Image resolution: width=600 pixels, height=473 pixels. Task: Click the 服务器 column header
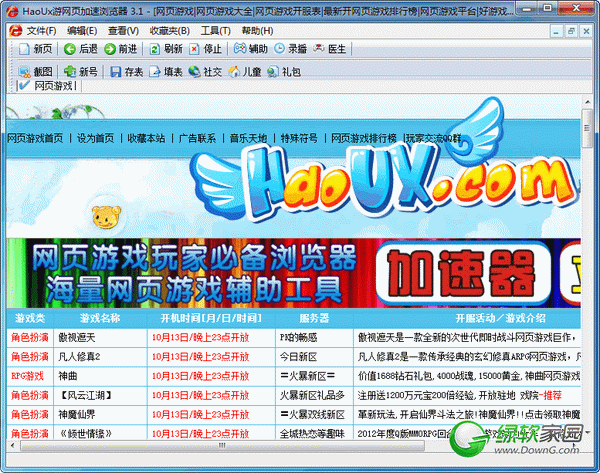[x=314, y=318]
